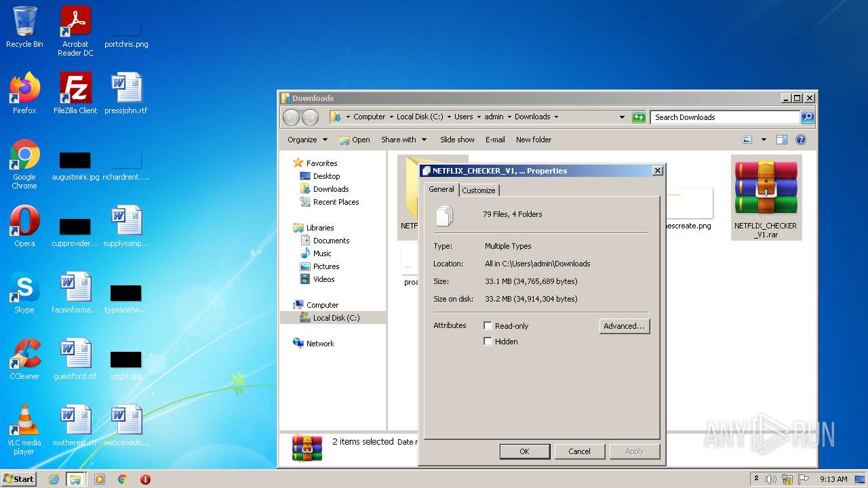868x488 pixels.
Task: Expand the breadcrumb arrow after Users
Action: pos(478,117)
